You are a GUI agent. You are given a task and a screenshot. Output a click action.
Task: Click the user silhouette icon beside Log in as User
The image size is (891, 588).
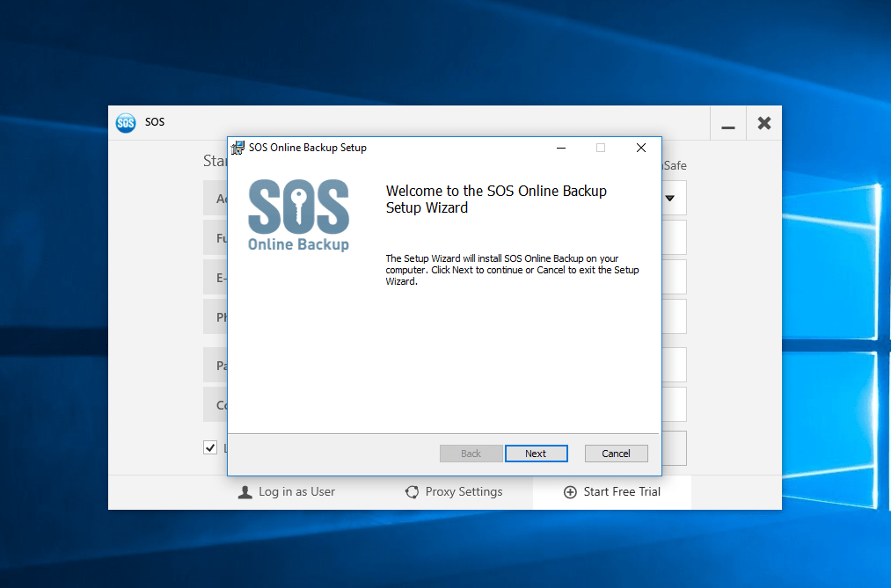pyautogui.click(x=245, y=492)
